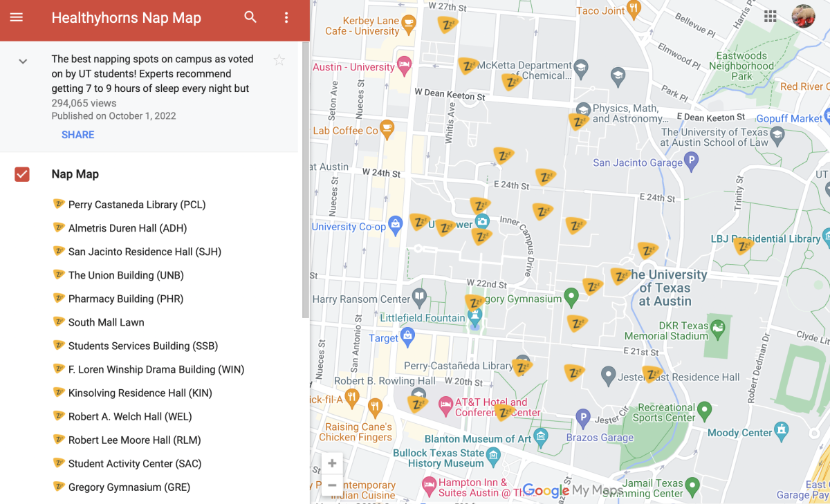Click the Littlefield Fountain attraction icon
This screenshot has height=504, width=830.
click(x=474, y=319)
